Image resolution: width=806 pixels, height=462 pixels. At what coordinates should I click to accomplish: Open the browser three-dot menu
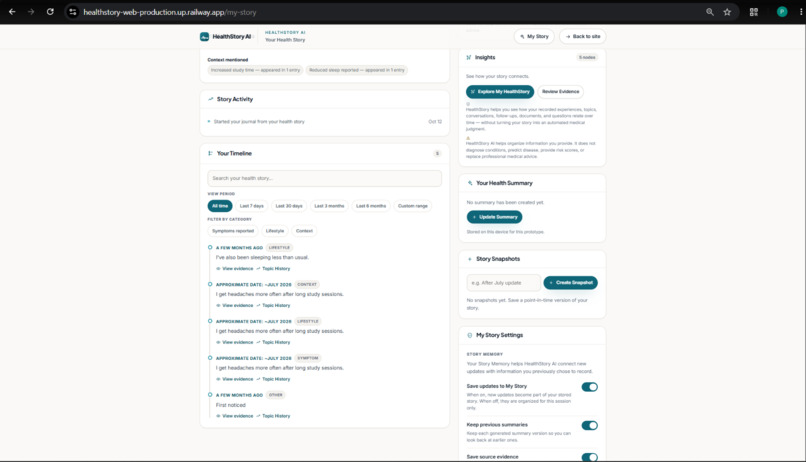click(x=800, y=12)
